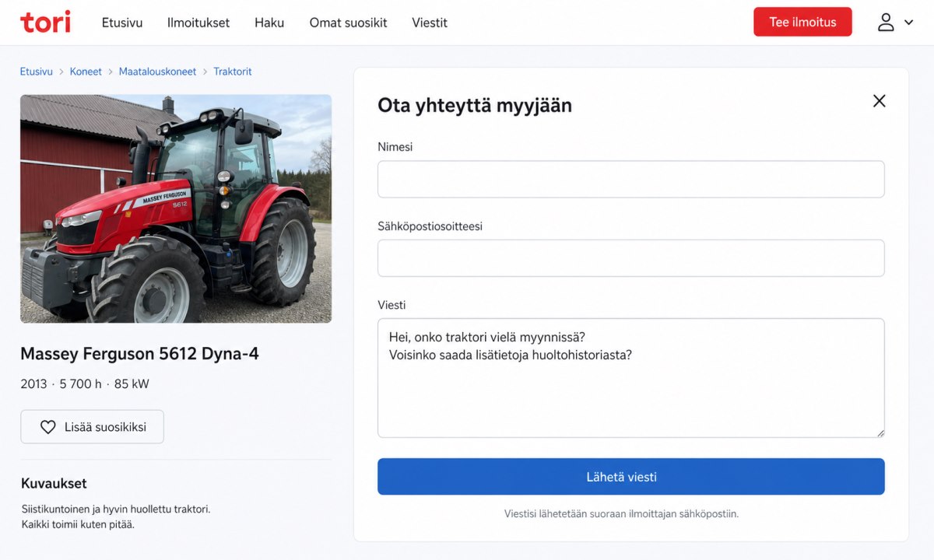
Task: Click the Kuvaukset heading
Action: 54,484
